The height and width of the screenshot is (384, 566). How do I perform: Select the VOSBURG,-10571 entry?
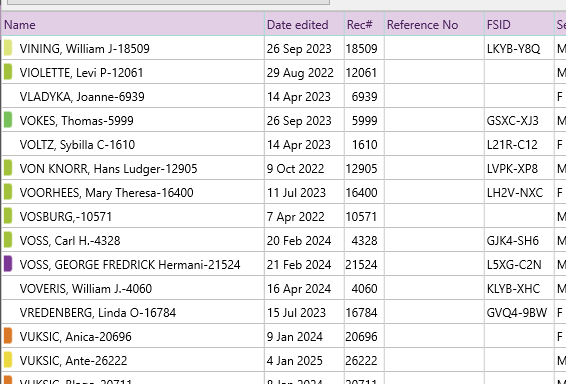pos(66,217)
